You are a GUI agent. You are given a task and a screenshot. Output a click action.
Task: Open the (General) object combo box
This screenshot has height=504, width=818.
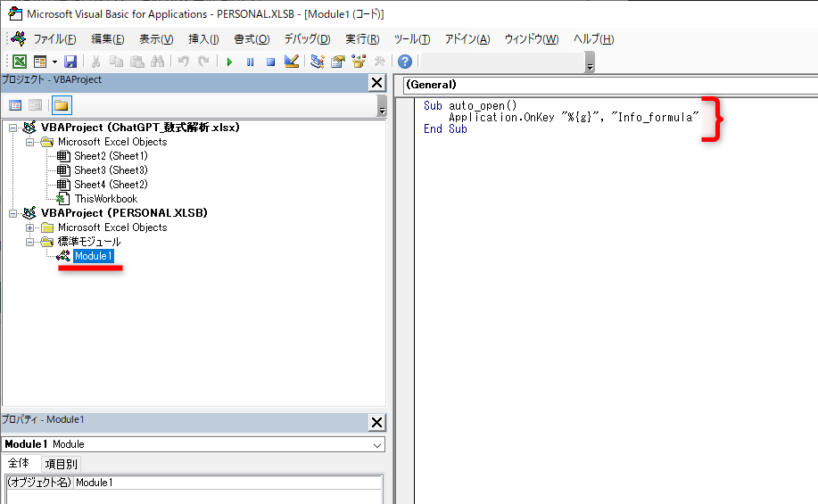[610, 85]
